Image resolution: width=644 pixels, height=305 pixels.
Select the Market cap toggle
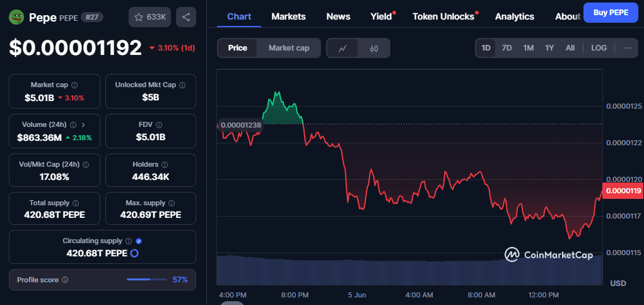(x=289, y=48)
